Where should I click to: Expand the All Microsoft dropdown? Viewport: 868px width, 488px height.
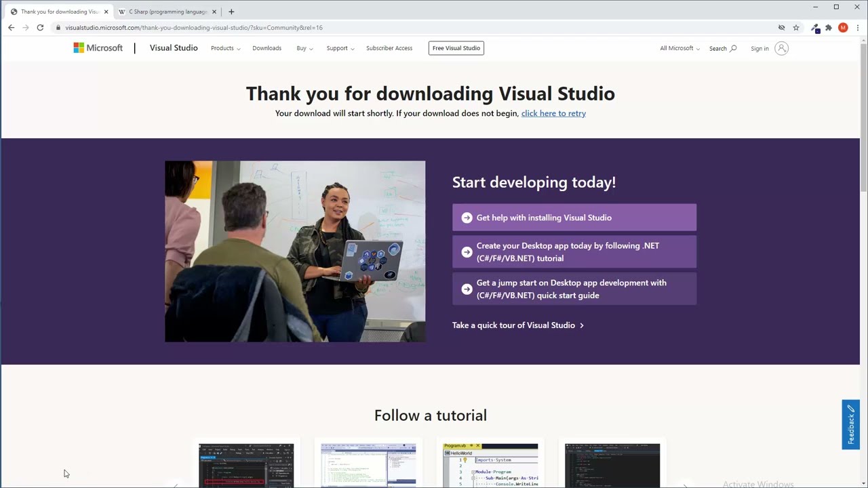tap(680, 48)
